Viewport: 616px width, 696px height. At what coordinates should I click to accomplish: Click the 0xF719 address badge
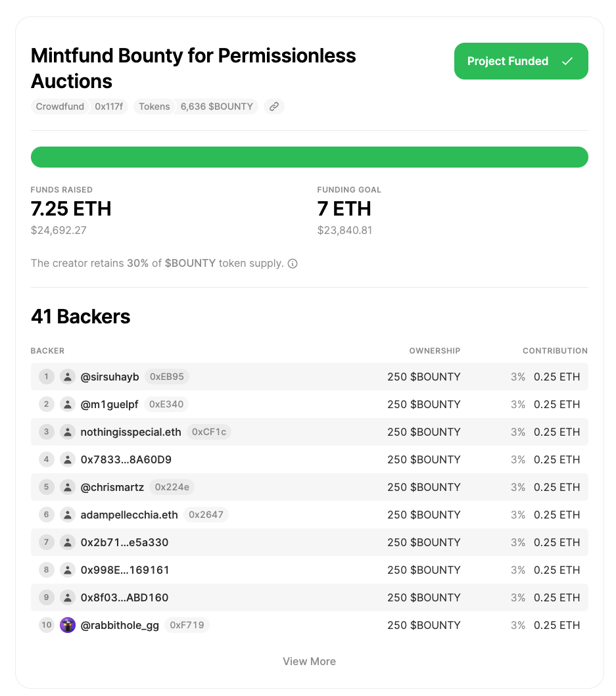(187, 625)
